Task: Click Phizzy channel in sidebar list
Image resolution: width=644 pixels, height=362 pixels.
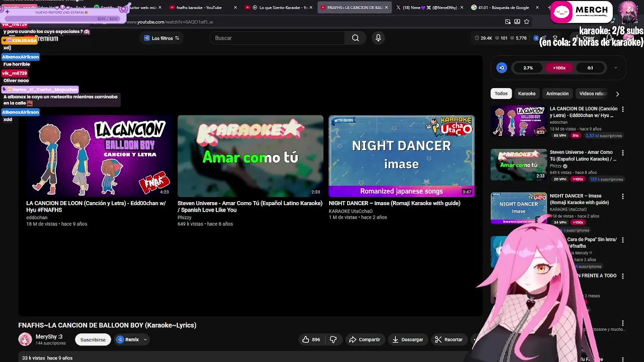Action: pyautogui.click(x=555, y=166)
